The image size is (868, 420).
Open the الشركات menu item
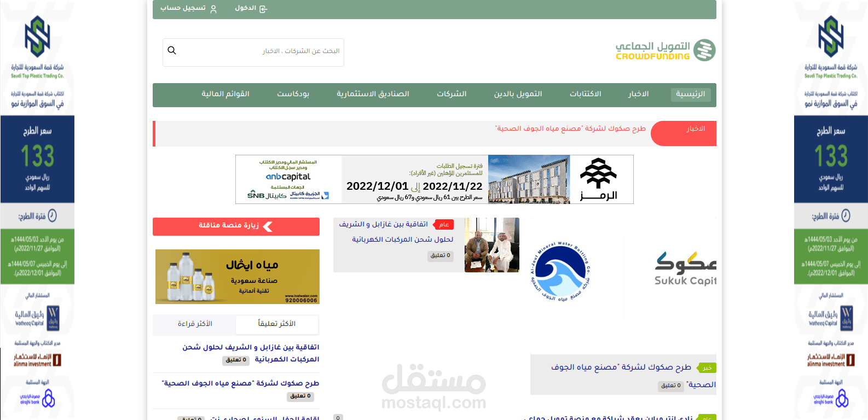452,94
